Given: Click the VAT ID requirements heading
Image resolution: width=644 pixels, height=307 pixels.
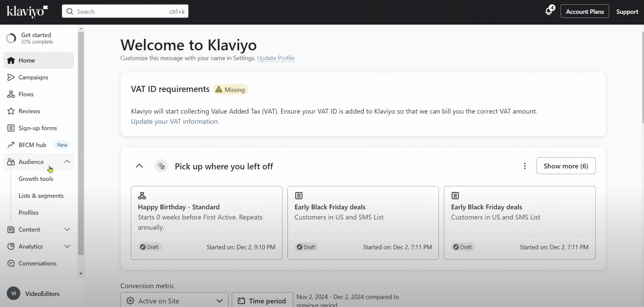Looking at the screenshot, I should click(170, 89).
